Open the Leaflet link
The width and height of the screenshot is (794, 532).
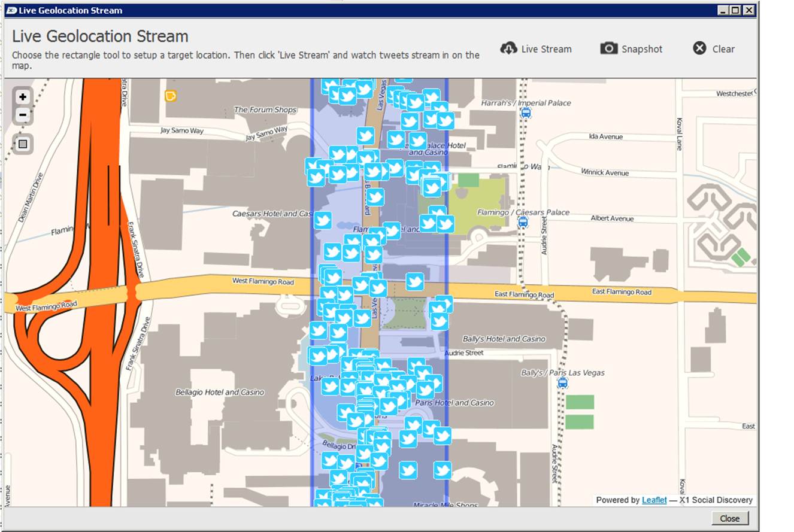tap(654, 500)
